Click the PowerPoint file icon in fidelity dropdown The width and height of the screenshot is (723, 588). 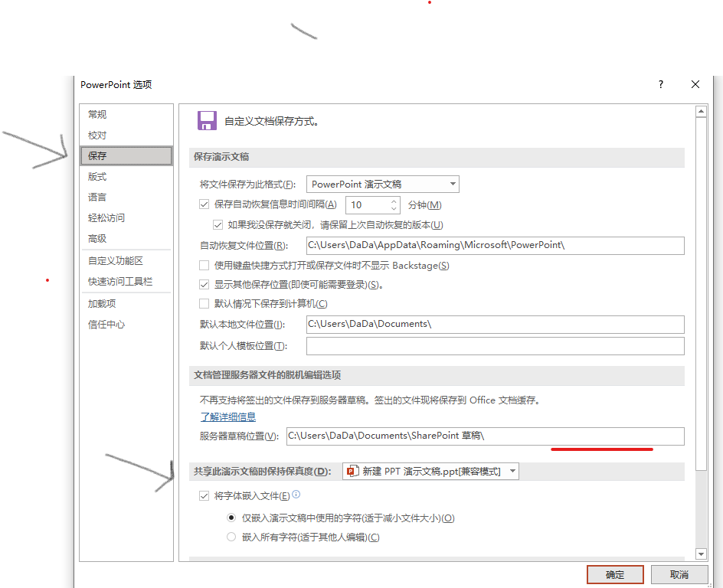tap(353, 471)
